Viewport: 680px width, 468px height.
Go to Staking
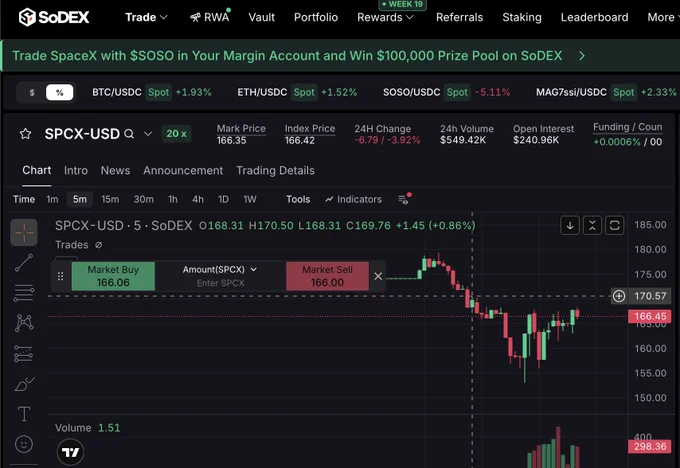click(522, 17)
